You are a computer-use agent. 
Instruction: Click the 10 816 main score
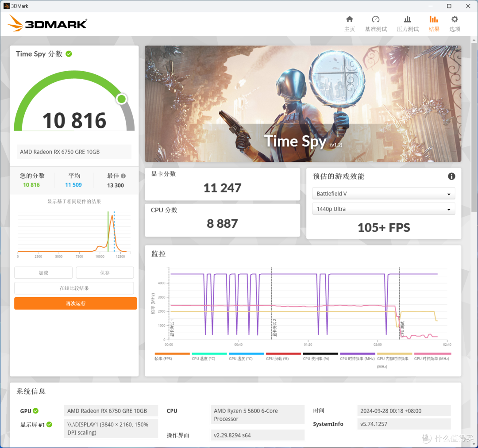[74, 120]
